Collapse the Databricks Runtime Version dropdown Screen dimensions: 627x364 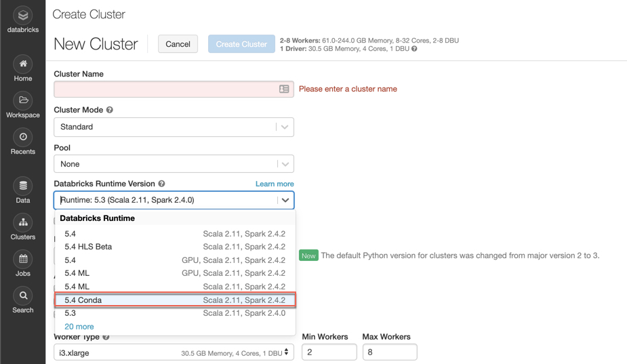(285, 200)
